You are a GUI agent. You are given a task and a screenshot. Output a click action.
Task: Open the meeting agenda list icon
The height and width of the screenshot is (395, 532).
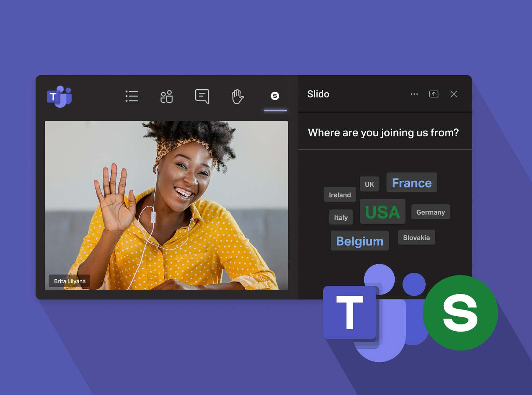pyautogui.click(x=131, y=96)
